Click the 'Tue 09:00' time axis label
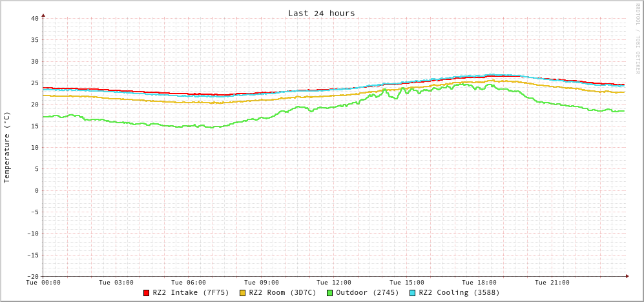644x302 pixels. pos(261,283)
